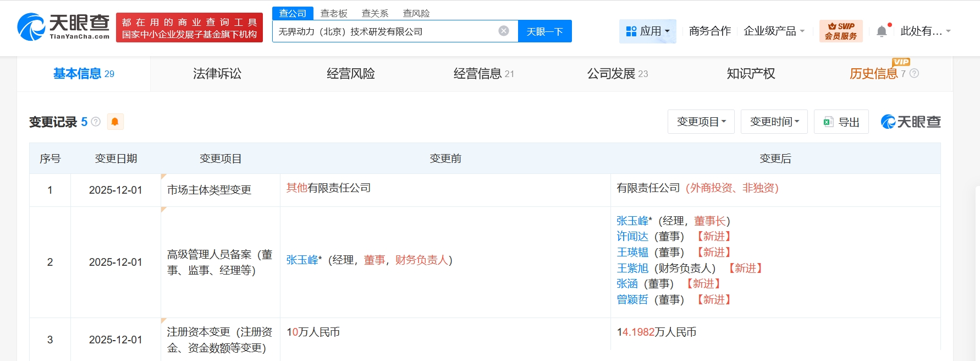Select the 查老板 search mode tab
Viewport: 980px width, 361px height.
click(334, 13)
